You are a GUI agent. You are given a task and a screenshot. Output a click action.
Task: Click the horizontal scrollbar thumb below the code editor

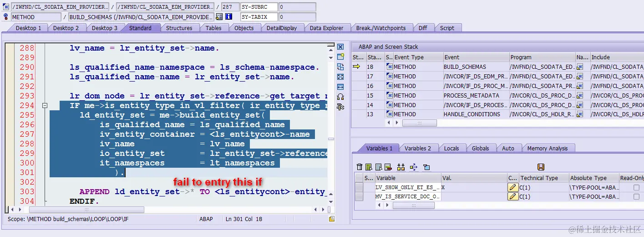(x=86, y=210)
